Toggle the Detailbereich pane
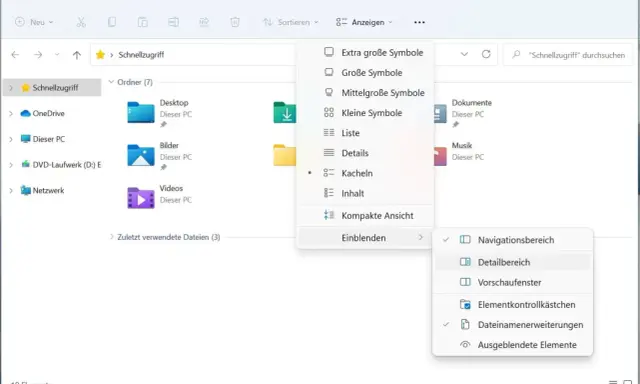The height and width of the screenshot is (384, 640). click(512, 262)
